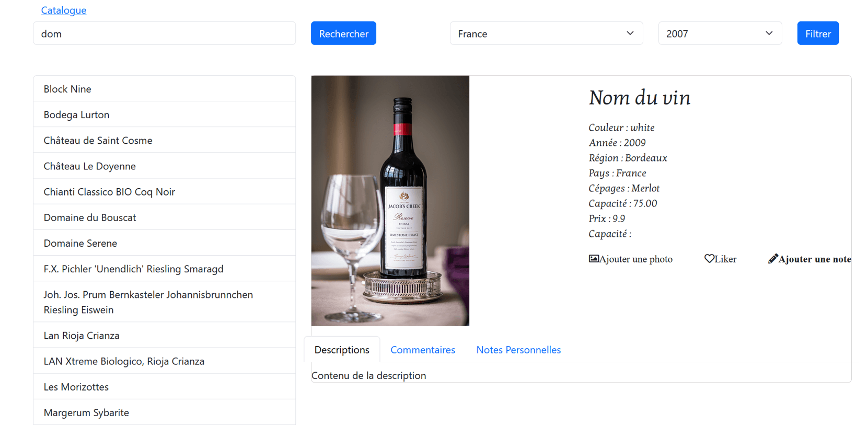Open the France country dropdown
Screen dimensions: 868x425
[x=546, y=33]
